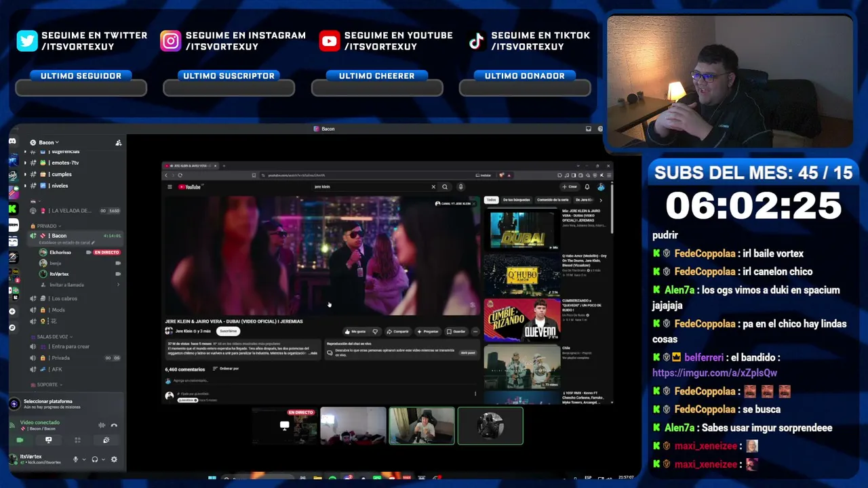Reload the YouTube browser page
This screenshot has height=488, width=868.
180,176
